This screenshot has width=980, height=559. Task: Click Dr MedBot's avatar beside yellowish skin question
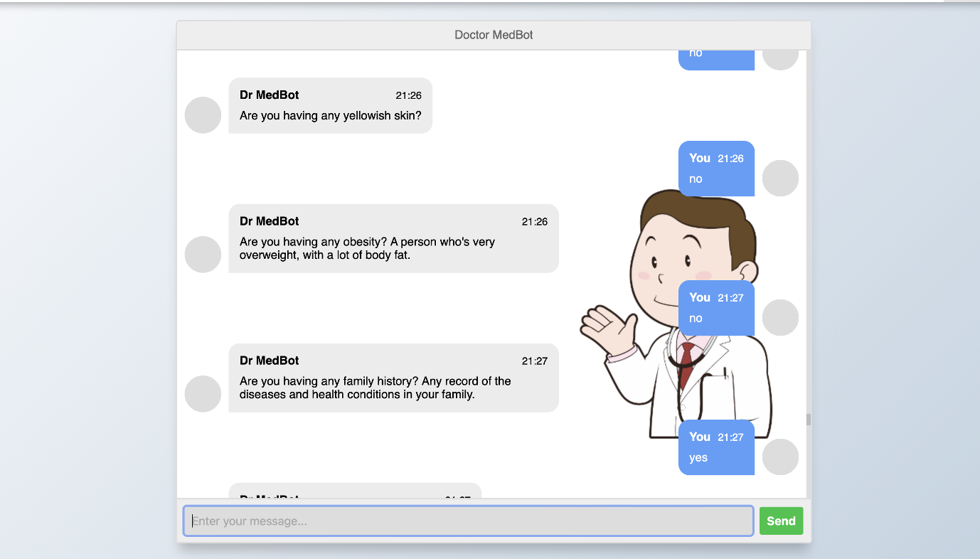pyautogui.click(x=203, y=115)
